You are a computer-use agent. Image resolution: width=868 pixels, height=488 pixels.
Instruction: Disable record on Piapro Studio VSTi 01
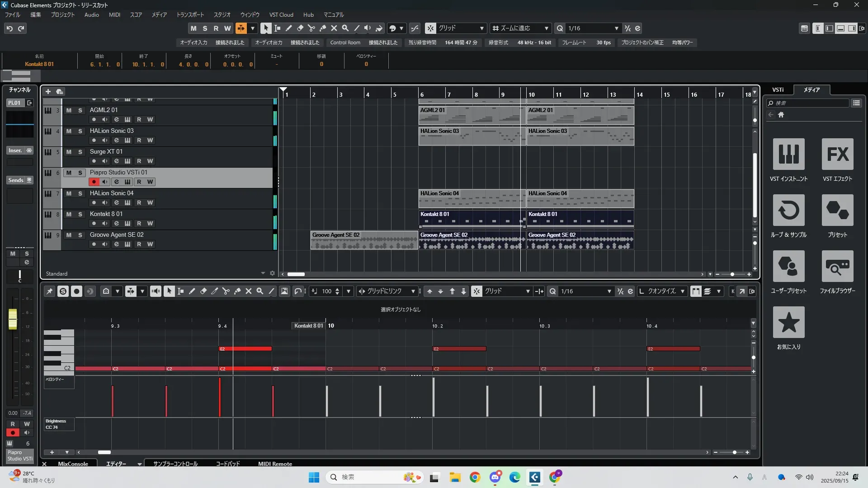94,182
